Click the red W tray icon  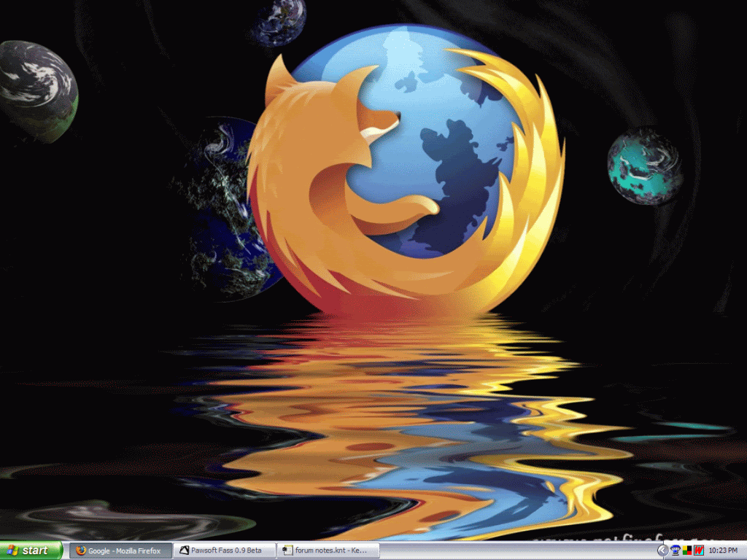click(698, 551)
